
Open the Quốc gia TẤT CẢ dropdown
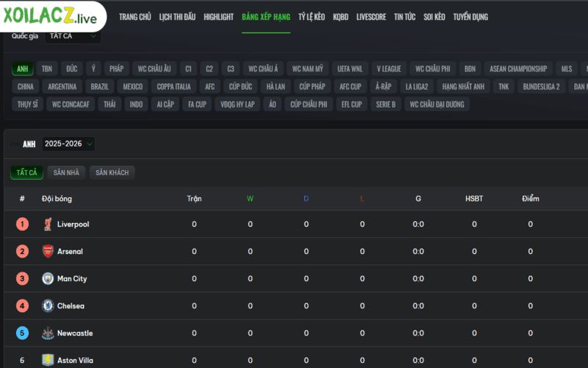73,36
